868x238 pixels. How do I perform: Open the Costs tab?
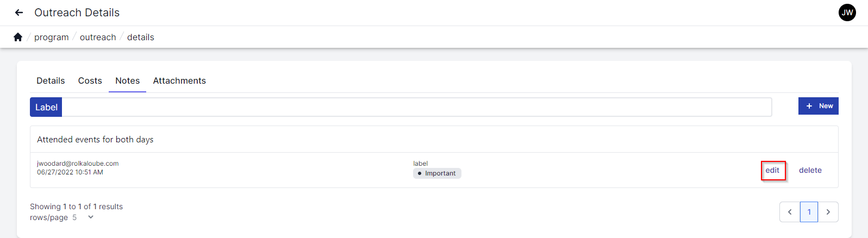coord(90,80)
